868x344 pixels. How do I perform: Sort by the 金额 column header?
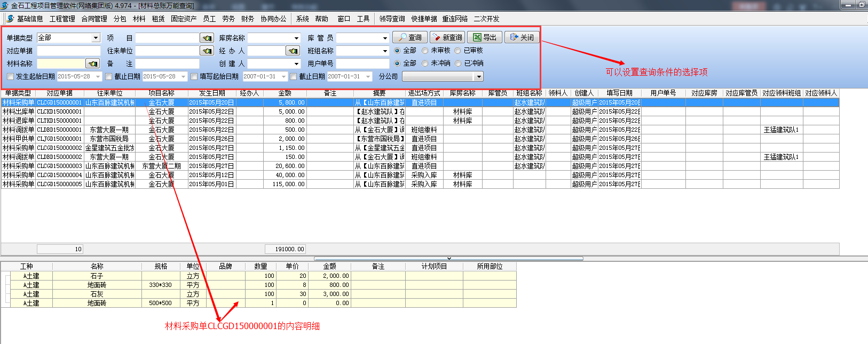pyautogui.click(x=285, y=93)
